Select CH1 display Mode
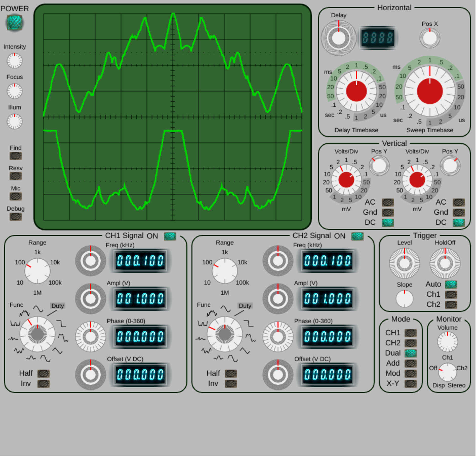Screen dimensions: 476x456 pyautogui.click(x=411, y=333)
